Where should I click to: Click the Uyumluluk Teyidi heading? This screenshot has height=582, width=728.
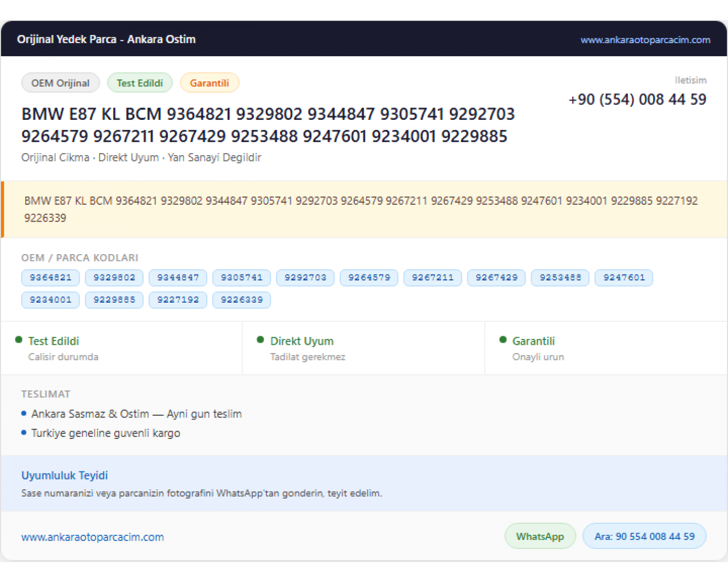(65, 475)
